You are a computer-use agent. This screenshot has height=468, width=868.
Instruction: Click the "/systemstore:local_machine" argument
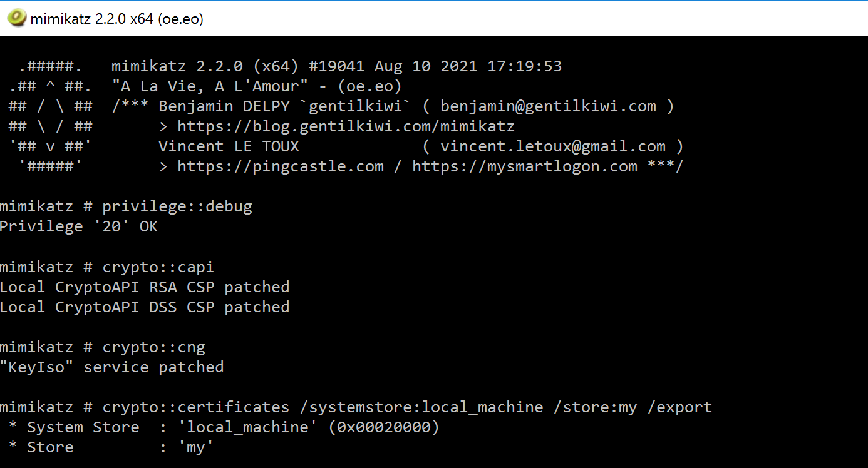click(421, 407)
